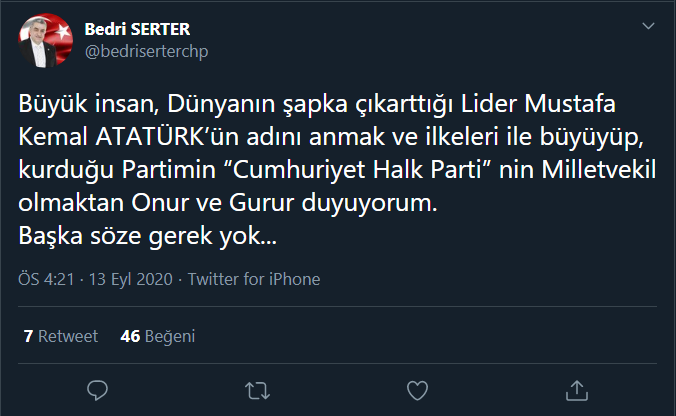Screen dimensions: 676x416
Task: Click the reply speech bubble icon
Action: point(97,387)
